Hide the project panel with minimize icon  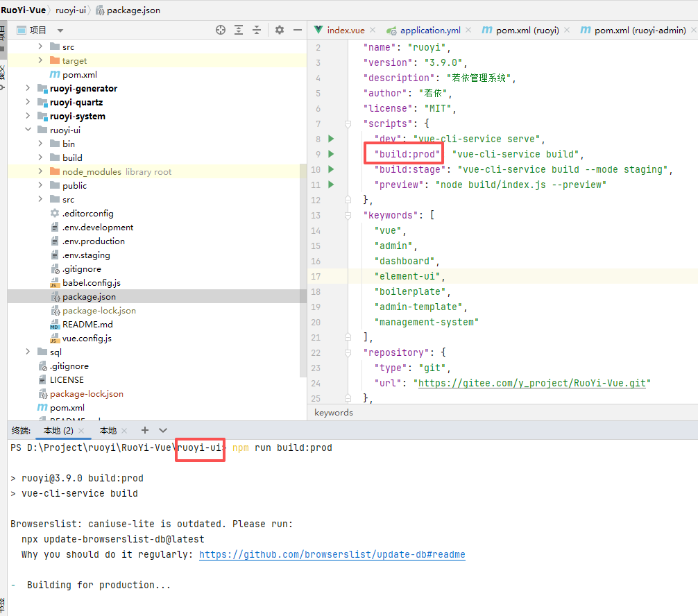tap(298, 30)
